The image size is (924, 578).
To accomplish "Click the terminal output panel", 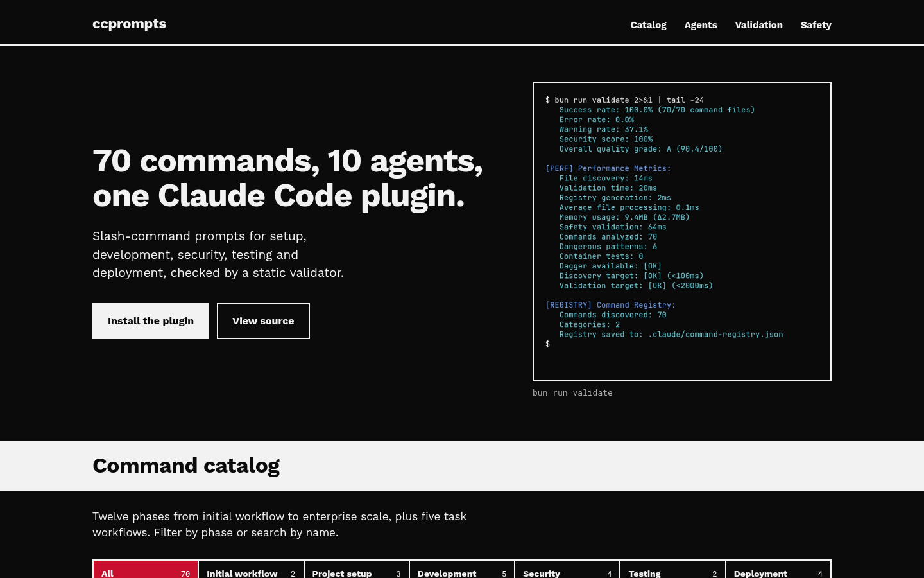I will [682, 232].
